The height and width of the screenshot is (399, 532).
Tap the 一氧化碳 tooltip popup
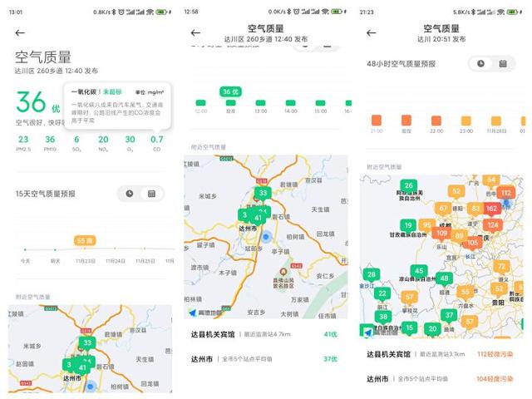point(117,106)
